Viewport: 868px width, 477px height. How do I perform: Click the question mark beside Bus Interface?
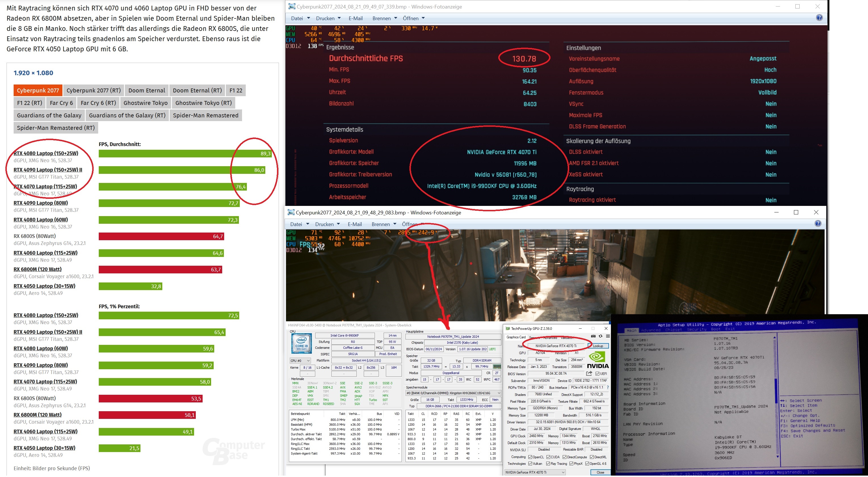[x=608, y=388]
